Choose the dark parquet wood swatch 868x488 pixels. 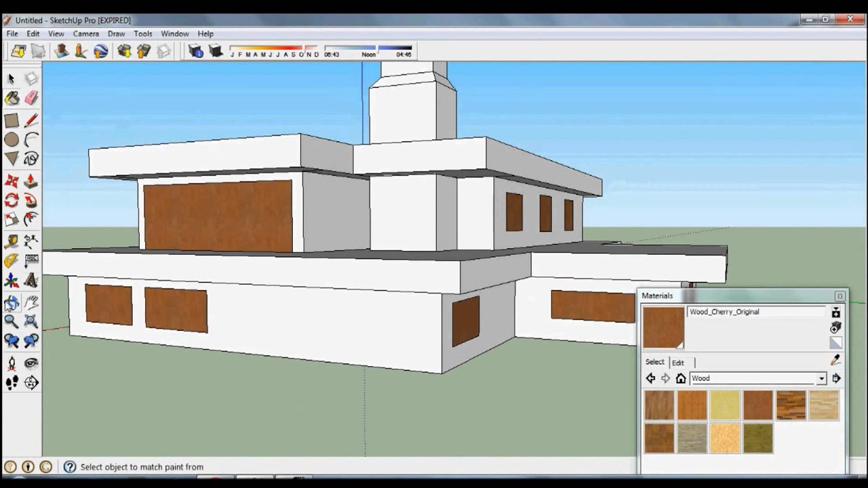791,405
